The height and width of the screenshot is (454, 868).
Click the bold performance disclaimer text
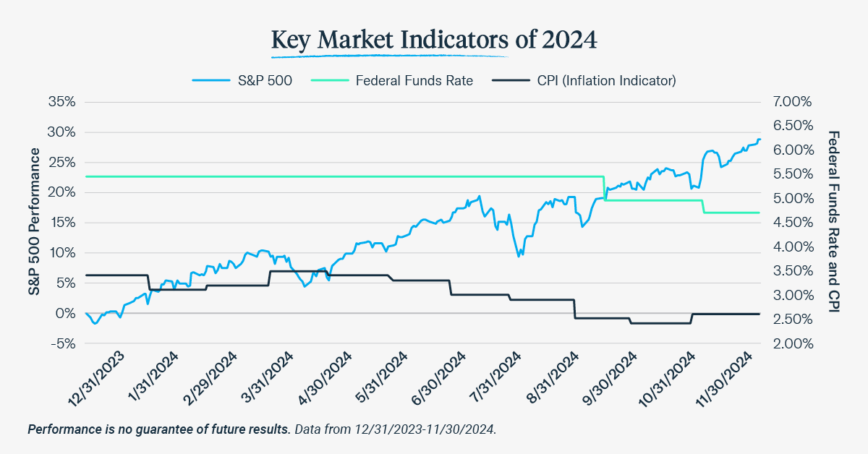pyautogui.click(x=159, y=429)
